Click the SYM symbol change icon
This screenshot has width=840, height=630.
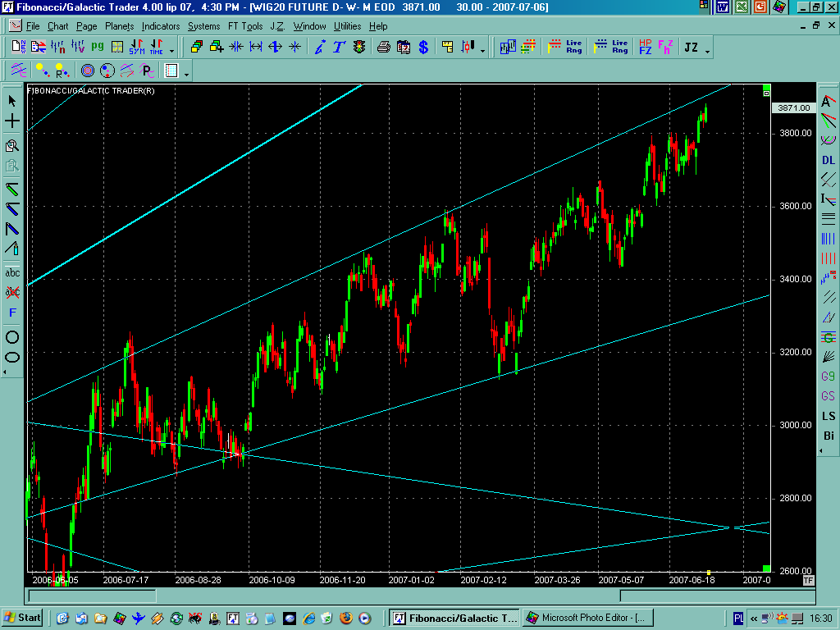136,47
